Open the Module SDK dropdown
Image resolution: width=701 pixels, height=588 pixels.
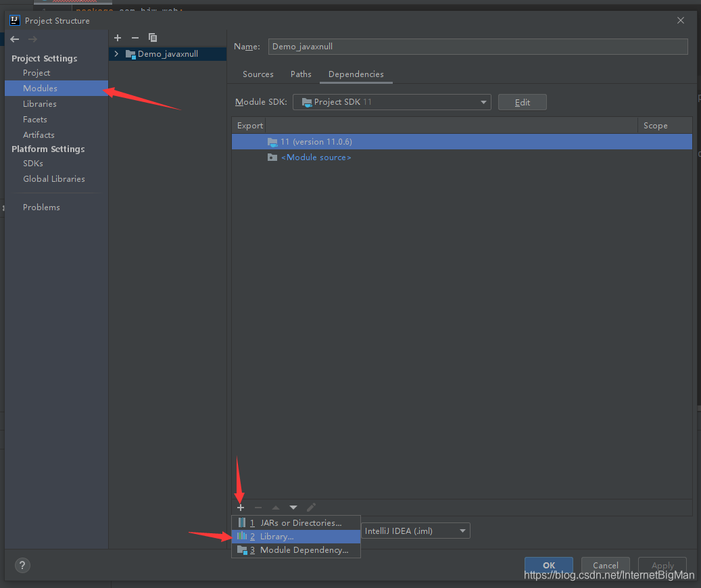pos(391,102)
